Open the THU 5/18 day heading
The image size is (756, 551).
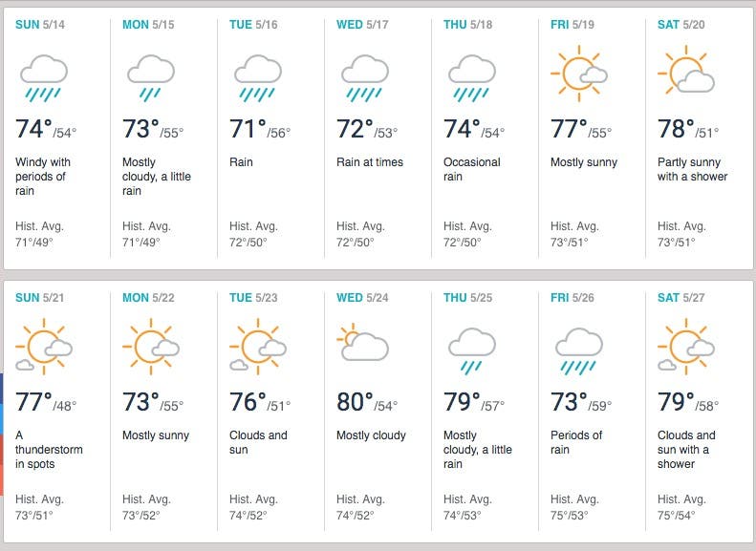(x=467, y=25)
